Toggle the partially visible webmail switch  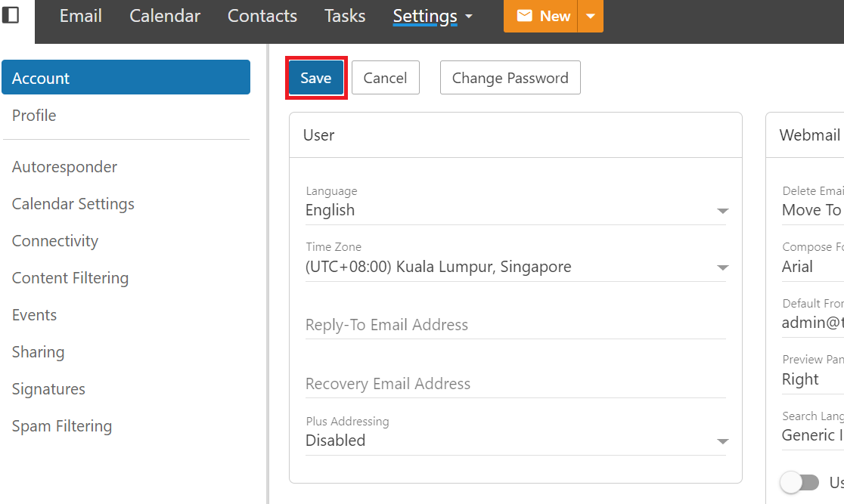(x=800, y=482)
